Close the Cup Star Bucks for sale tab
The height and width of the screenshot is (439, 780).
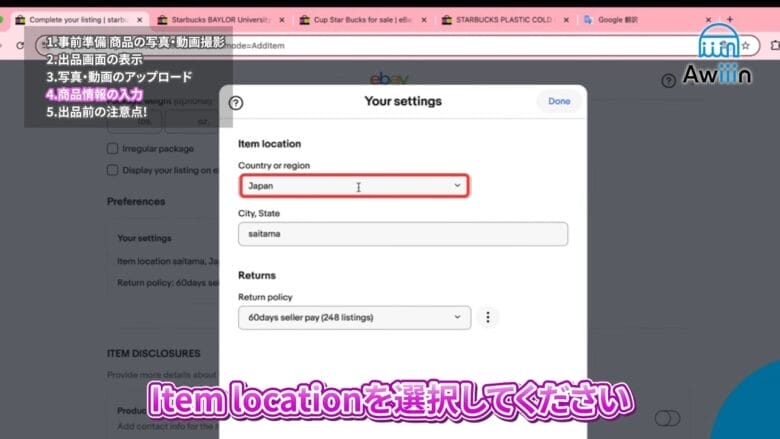423,19
